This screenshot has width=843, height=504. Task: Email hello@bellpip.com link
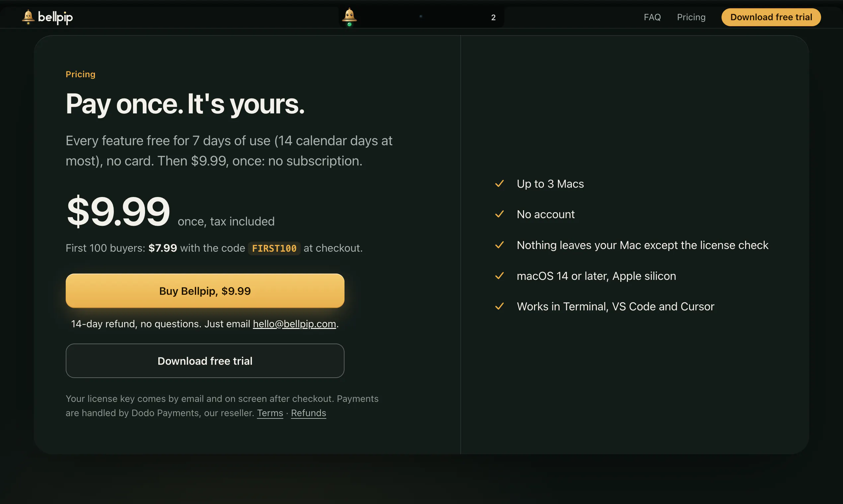point(294,324)
